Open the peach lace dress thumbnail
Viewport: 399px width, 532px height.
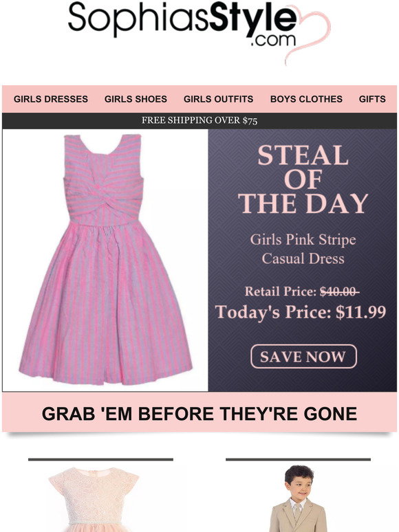(94, 499)
